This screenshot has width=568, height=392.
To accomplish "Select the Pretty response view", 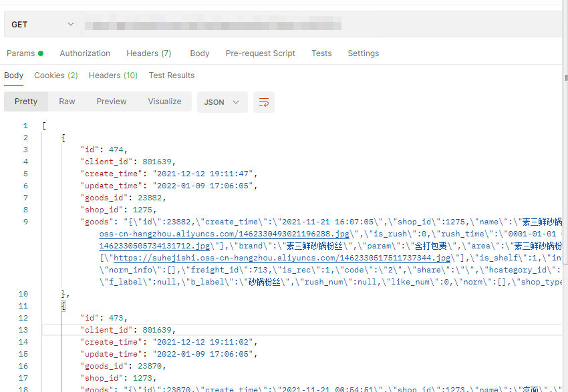I will pos(25,101).
